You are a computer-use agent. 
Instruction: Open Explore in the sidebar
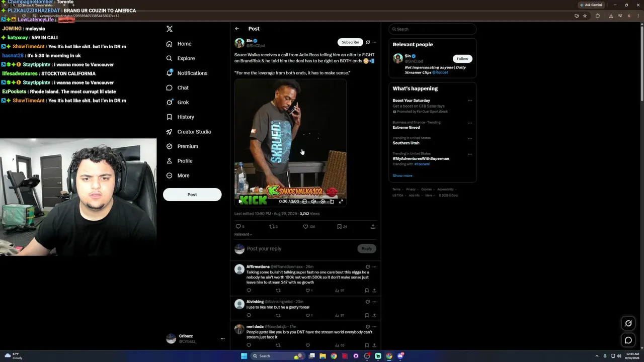(x=181, y=58)
